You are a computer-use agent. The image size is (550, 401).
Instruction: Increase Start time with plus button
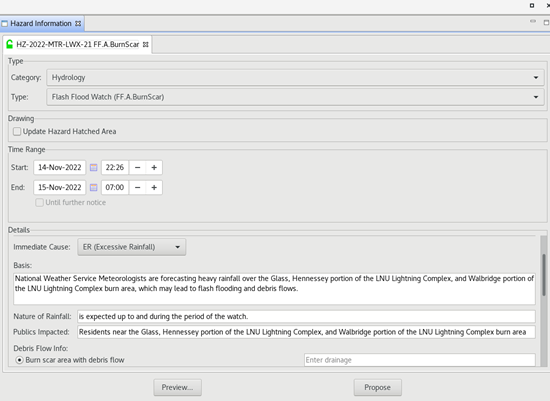click(x=154, y=168)
